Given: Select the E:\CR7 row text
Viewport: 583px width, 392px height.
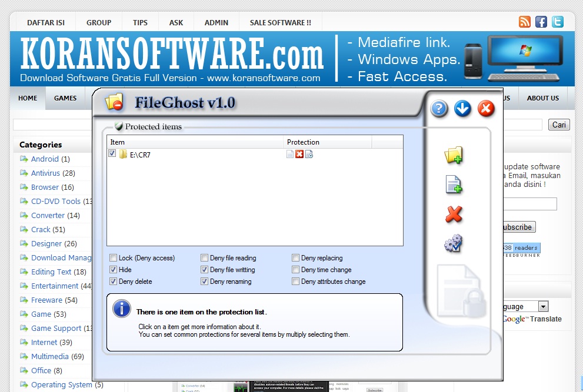Looking at the screenshot, I should point(140,155).
